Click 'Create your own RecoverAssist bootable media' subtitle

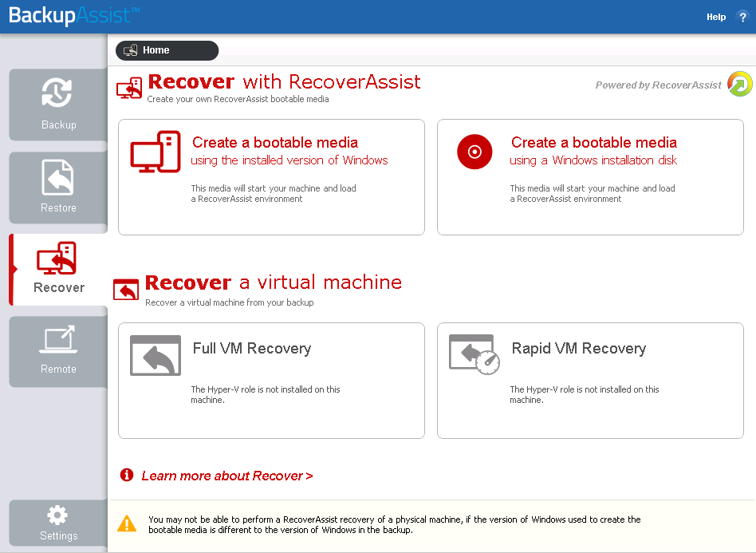point(238,99)
